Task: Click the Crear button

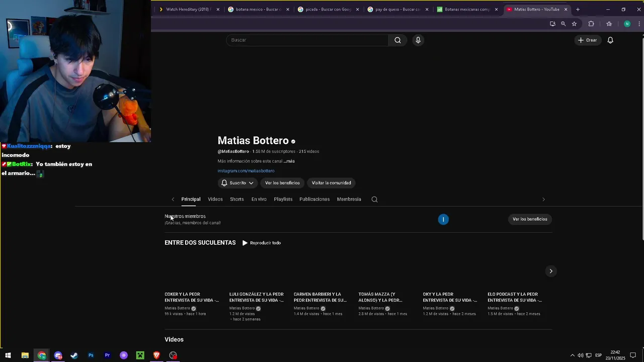Action: (587, 40)
